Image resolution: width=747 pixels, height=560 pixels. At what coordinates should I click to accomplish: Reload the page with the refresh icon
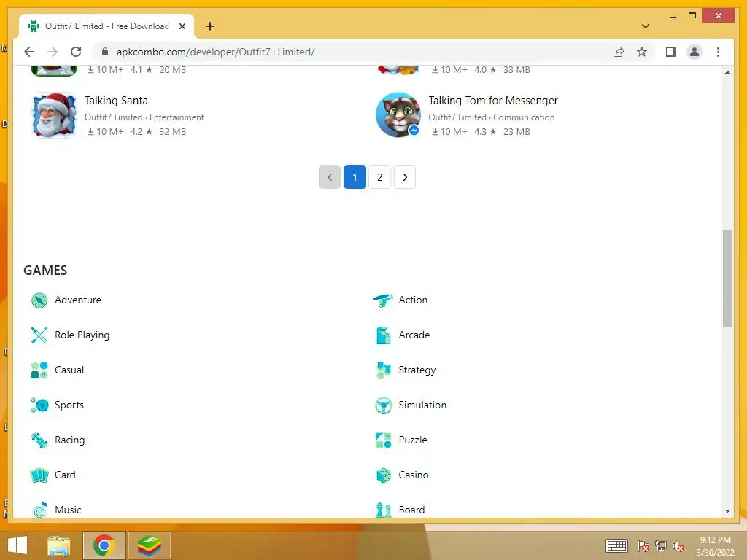76,52
